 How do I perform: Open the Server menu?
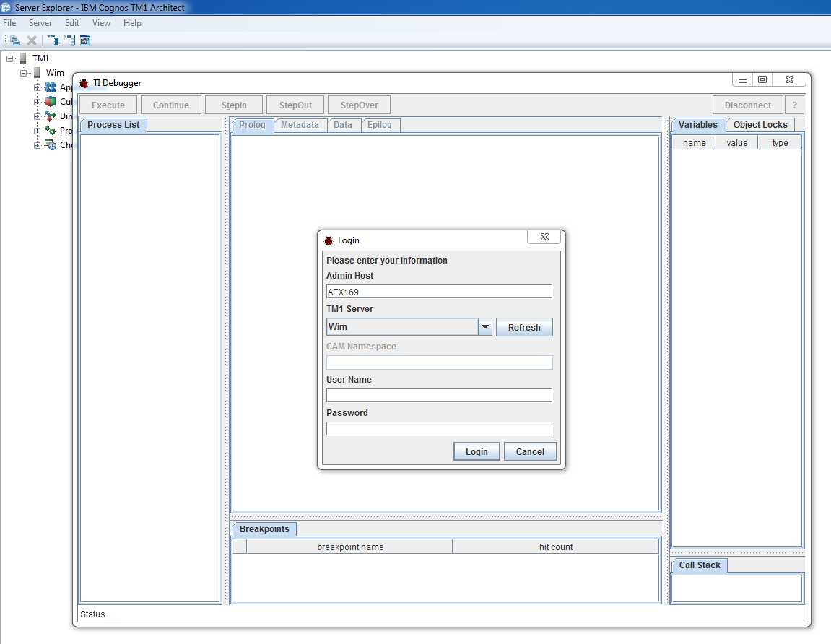pos(40,23)
